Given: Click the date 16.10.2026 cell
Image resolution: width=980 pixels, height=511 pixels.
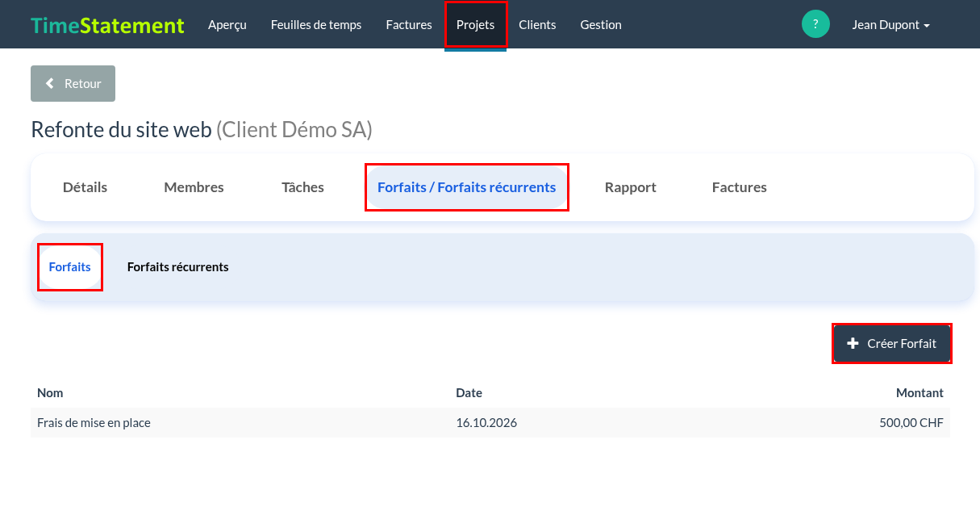Looking at the screenshot, I should [x=486, y=422].
